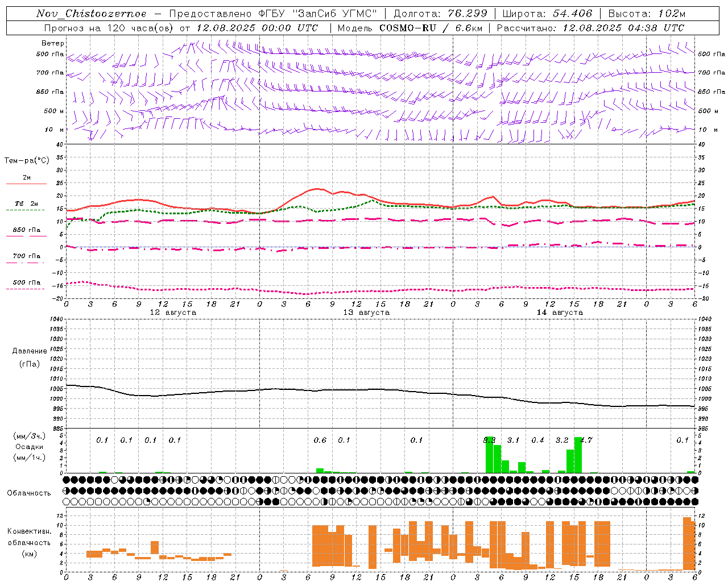Click the precipitation total 8.3
728x582 pixels.
[x=489, y=440]
